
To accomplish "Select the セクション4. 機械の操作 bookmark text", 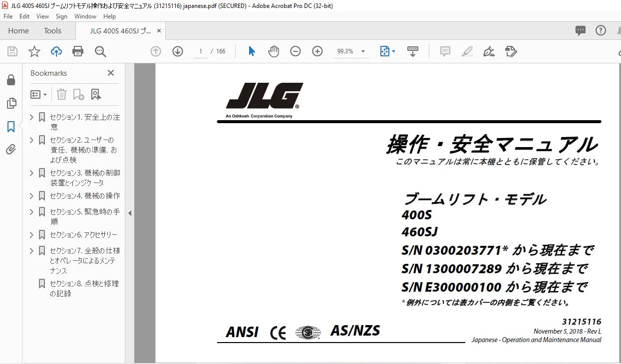I will [85, 195].
